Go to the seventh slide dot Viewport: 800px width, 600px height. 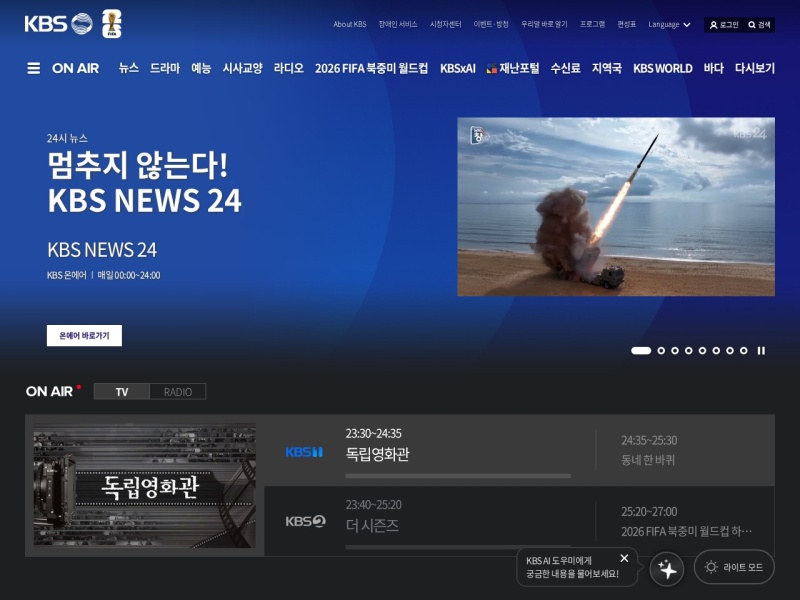[x=730, y=351]
